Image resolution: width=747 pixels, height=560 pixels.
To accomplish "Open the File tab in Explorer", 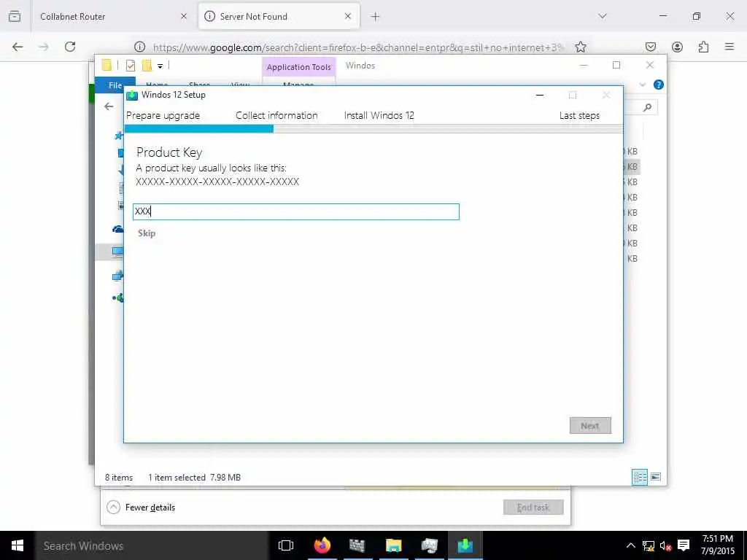I will point(115,85).
